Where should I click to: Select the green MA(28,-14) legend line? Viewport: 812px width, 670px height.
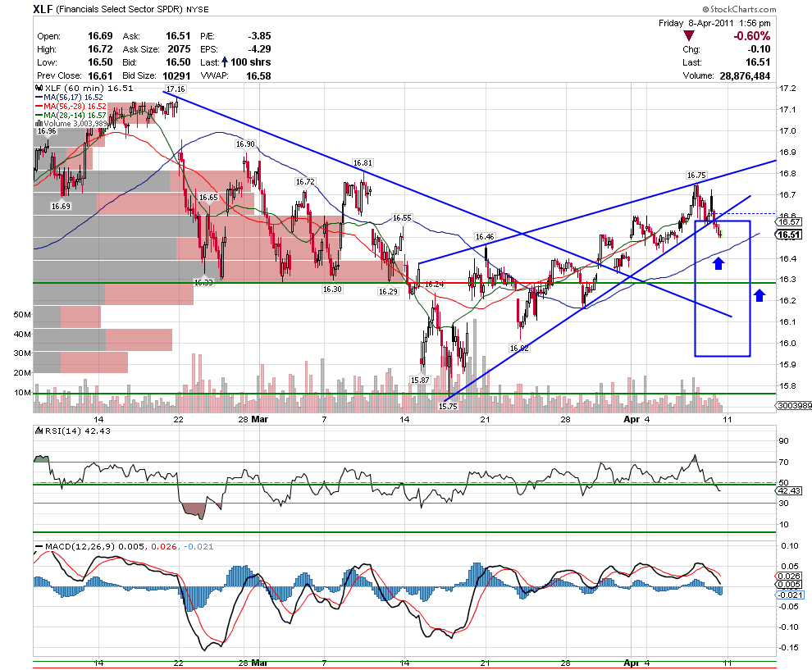pyautogui.click(x=39, y=115)
